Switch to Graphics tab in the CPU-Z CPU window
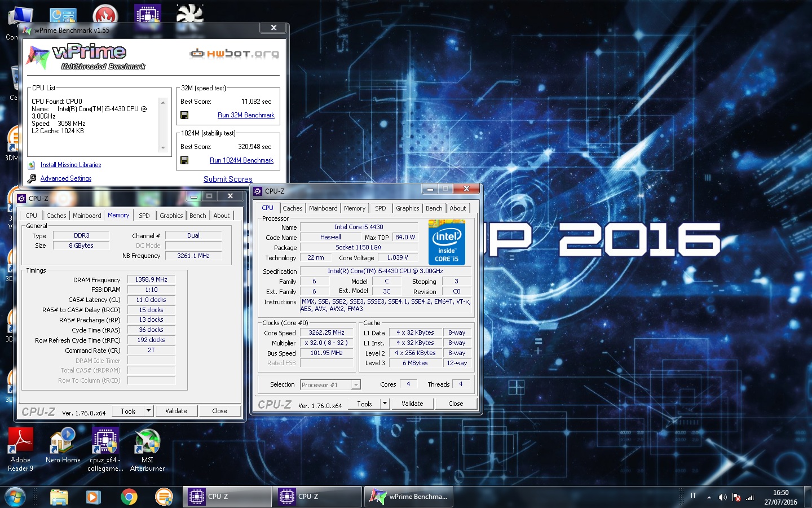 tap(407, 208)
